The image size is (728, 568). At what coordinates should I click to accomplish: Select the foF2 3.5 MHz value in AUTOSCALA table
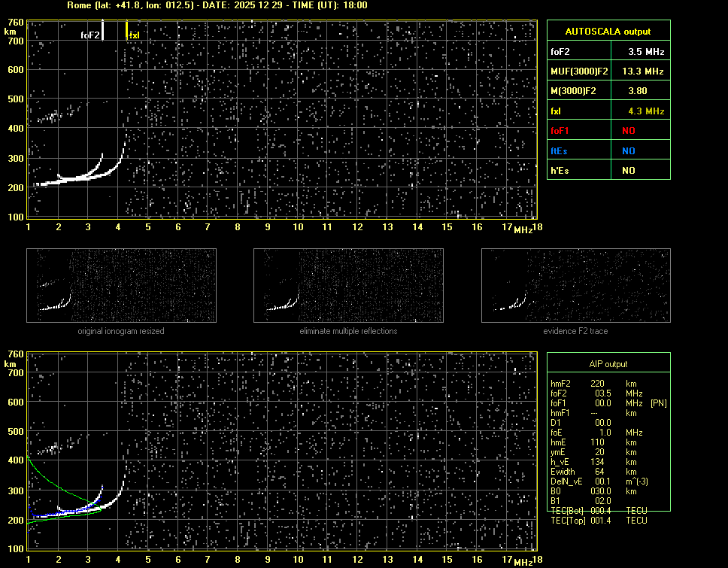tap(646, 52)
